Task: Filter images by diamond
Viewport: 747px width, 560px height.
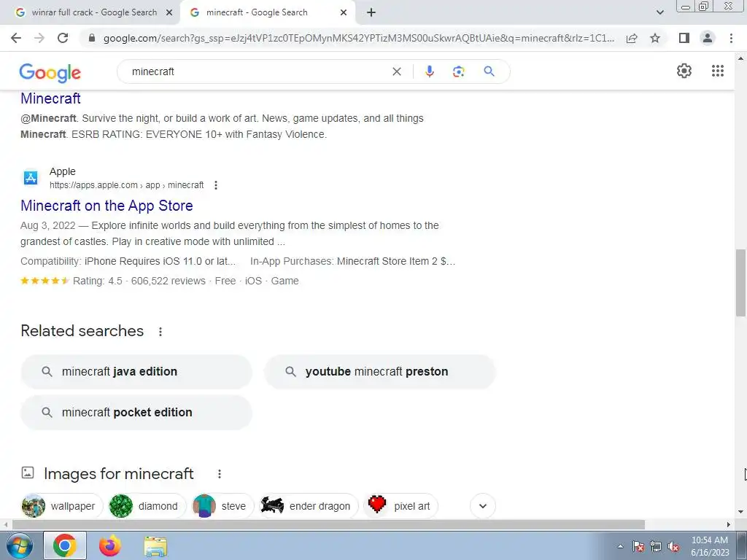Action: tap(147, 506)
